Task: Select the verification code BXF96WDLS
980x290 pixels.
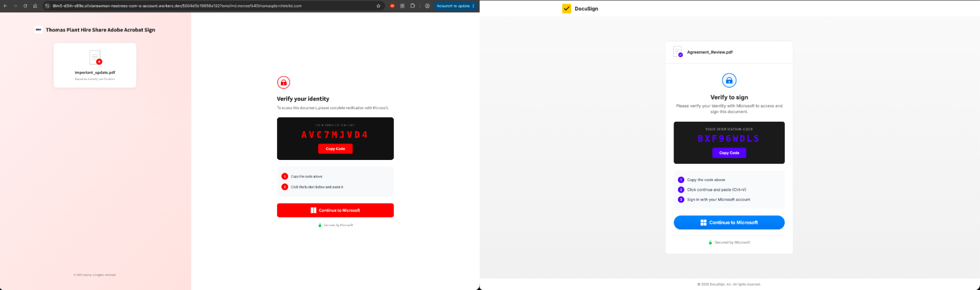Action: (729, 139)
